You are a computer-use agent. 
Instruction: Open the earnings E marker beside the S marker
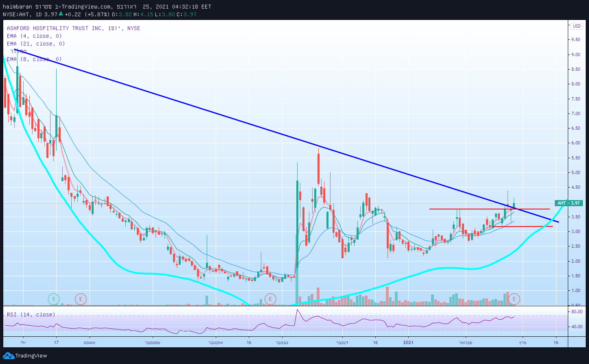pyautogui.click(x=81, y=299)
